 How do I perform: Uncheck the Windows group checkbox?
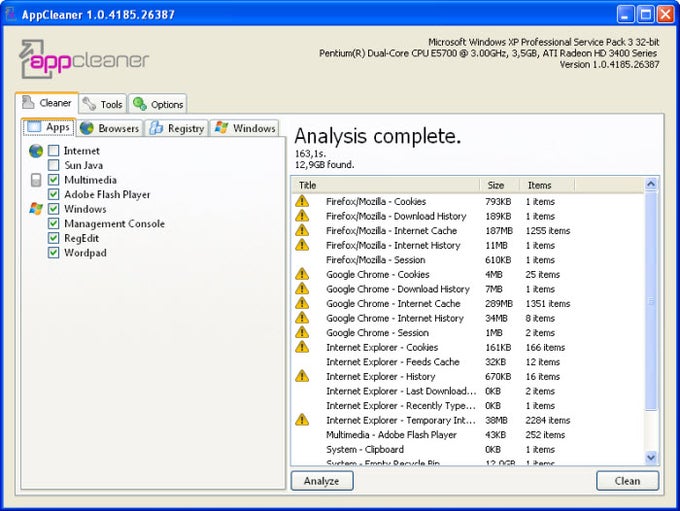click(53, 209)
